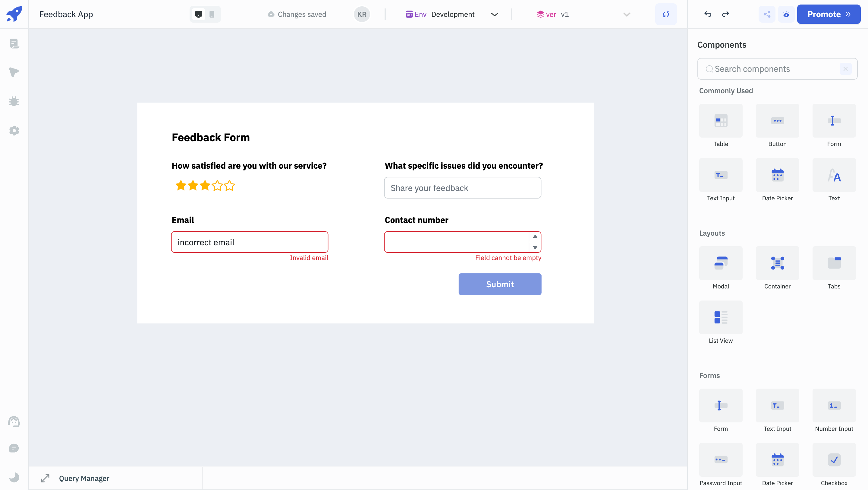
Task: Click the rocket/launch icon in sidebar
Action: tap(14, 14)
